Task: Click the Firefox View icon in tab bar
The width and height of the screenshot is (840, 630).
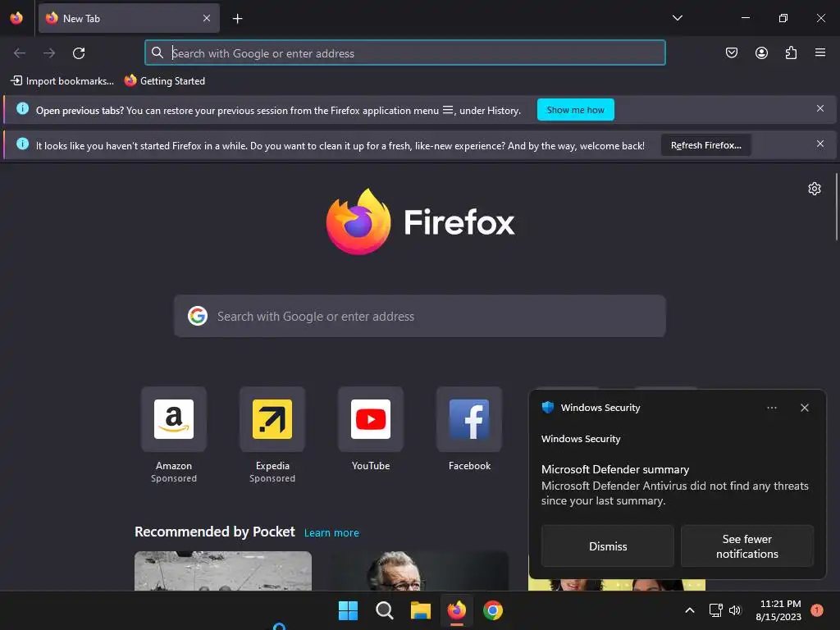Action: pos(16,18)
